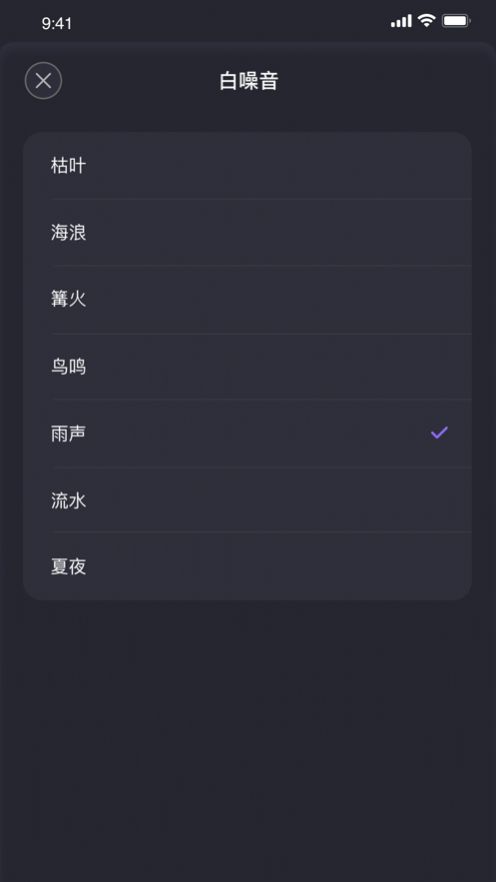Screen dimensions: 496x882
Task: Tap the 白噪音 title text
Action: 249,81
